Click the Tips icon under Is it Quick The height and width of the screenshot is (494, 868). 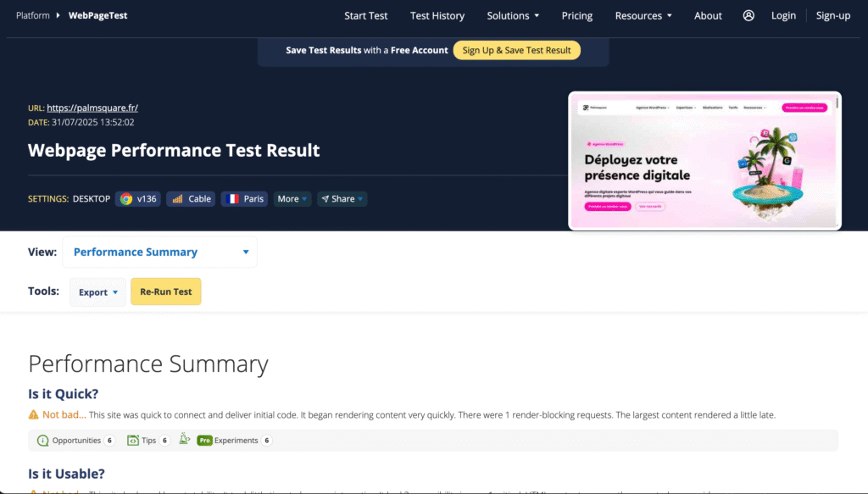pos(133,441)
